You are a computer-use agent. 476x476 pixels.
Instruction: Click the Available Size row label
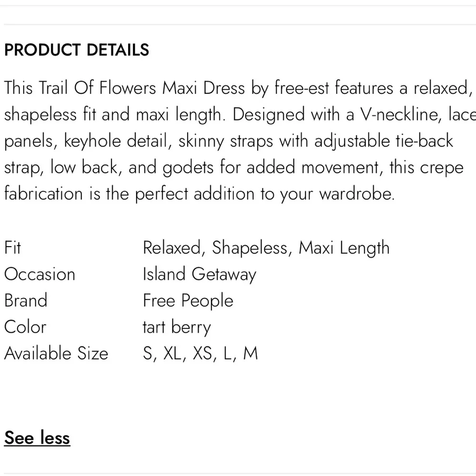(x=56, y=353)
